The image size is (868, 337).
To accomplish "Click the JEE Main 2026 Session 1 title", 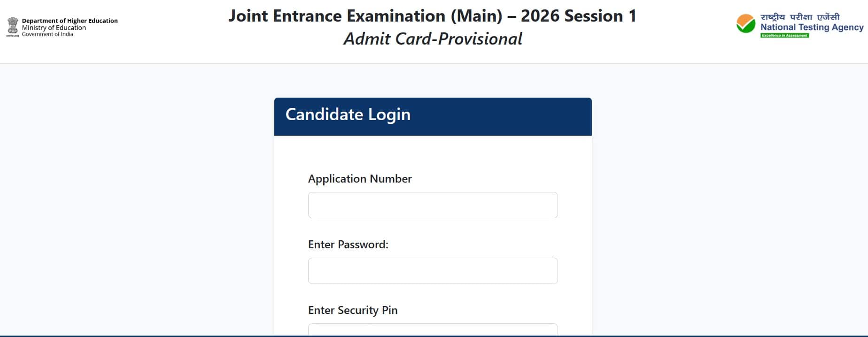I will (x=432, y=15).
